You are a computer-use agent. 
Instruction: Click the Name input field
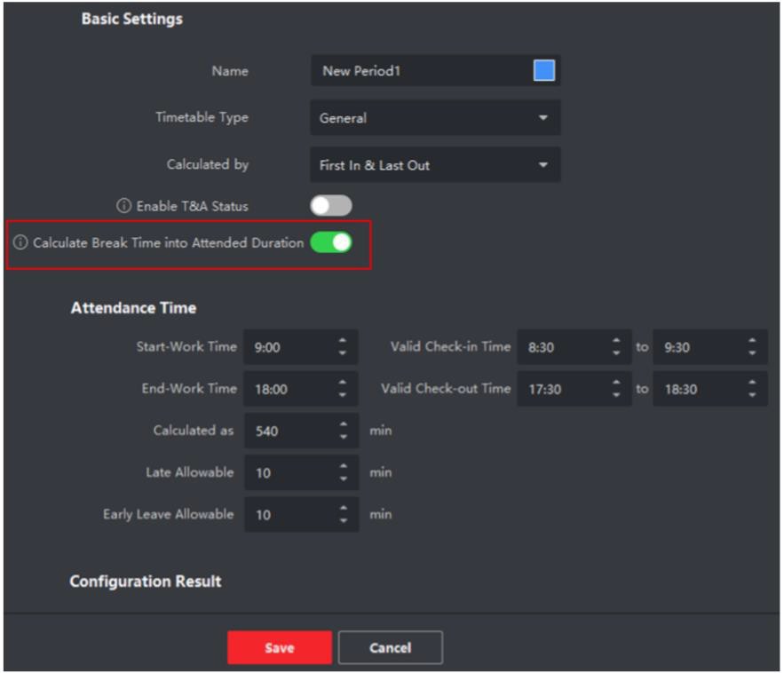pyautogui.click(x=417, y=71)
